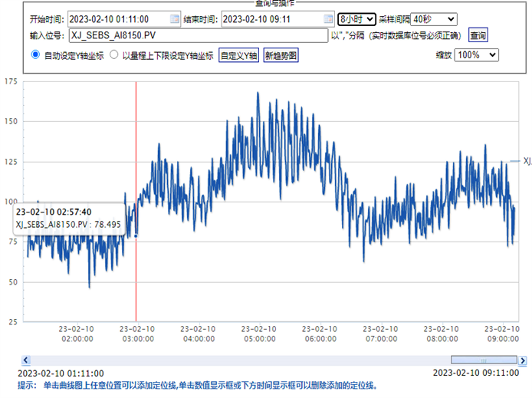Open the start time calendar picker icon
Screen dimensions: 532x398
[x=175, y=19]
